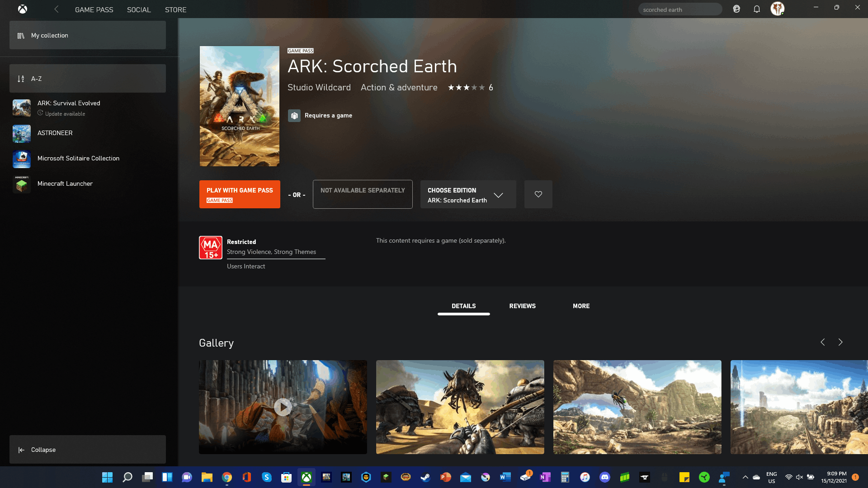Image resolution: width=868 pixels, height=488 pixels.
Task: Switch to the More tab
Action: tap(580, 305)
